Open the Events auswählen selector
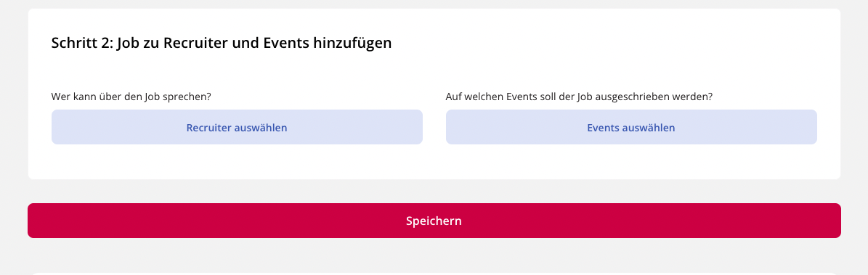 pyautogui.click(x=631, y=127)
